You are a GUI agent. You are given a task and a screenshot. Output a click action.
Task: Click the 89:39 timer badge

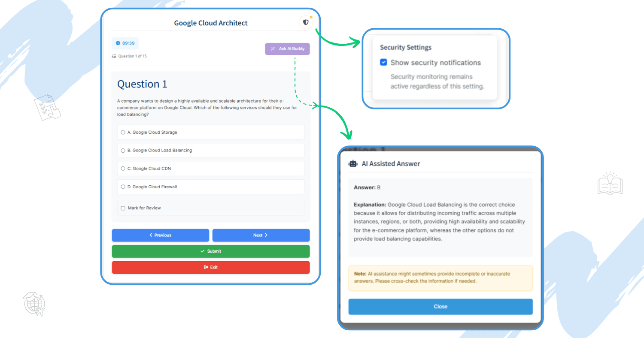click(125, 43)
